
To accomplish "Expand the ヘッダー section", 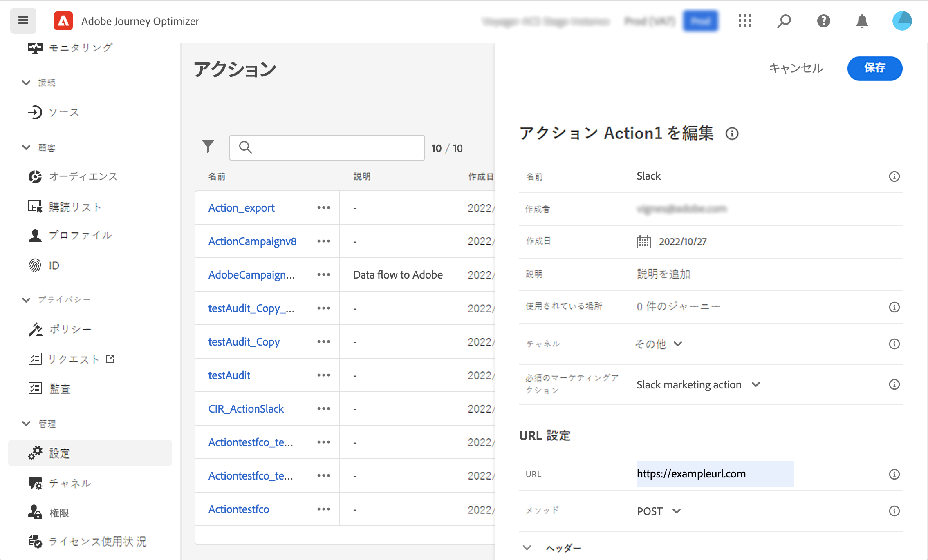I will (x=527, y=548).
